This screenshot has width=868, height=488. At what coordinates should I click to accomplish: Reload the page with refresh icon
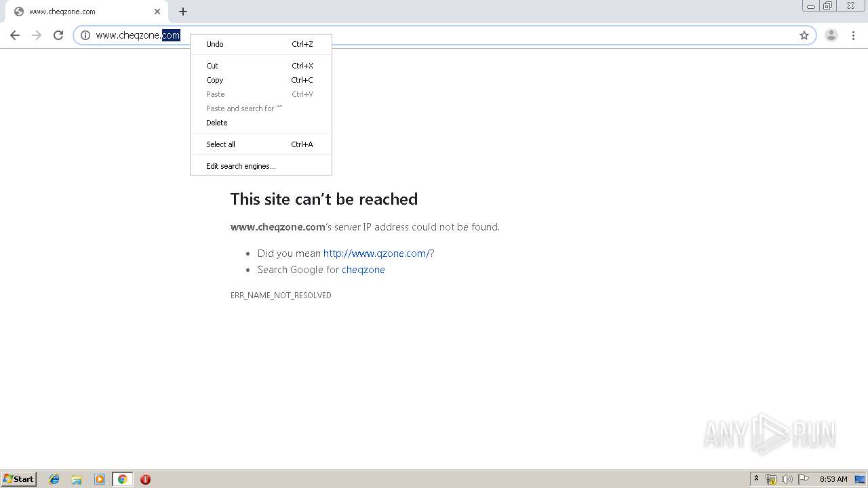(x=58, y=35)
